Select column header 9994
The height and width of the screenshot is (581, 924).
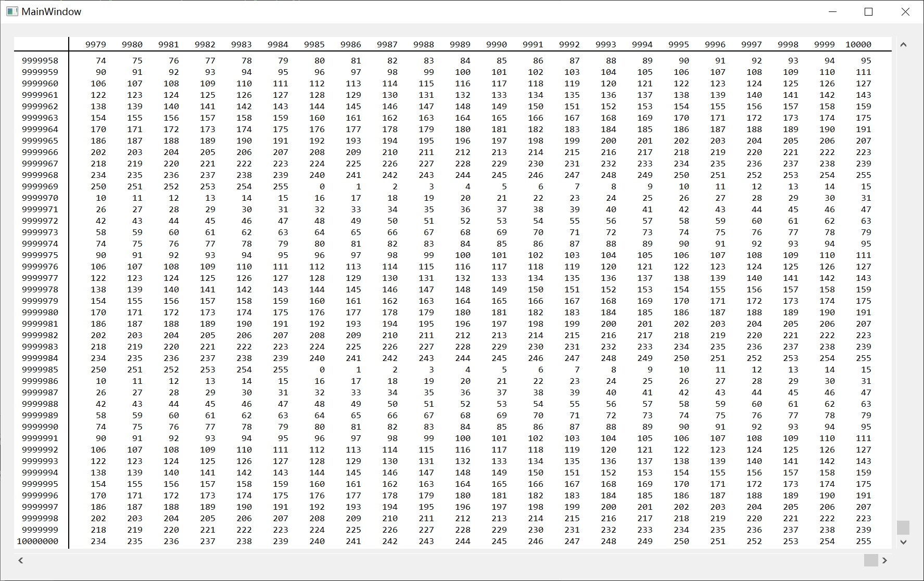pyautogui.click(x=642, y=45)
